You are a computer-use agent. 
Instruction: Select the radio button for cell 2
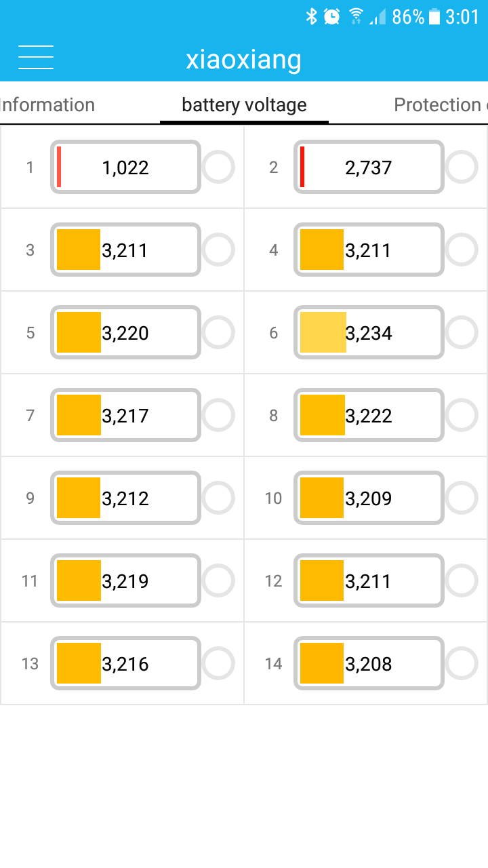462,167
